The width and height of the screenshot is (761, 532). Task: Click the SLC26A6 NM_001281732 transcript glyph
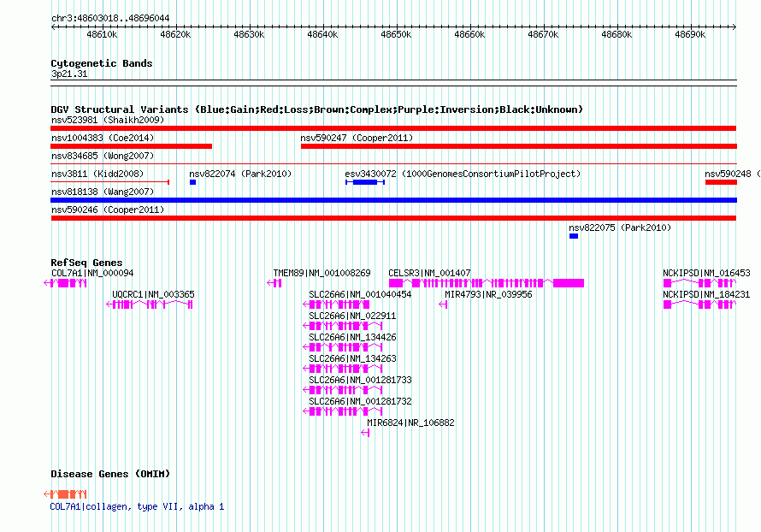pos(343,411)
